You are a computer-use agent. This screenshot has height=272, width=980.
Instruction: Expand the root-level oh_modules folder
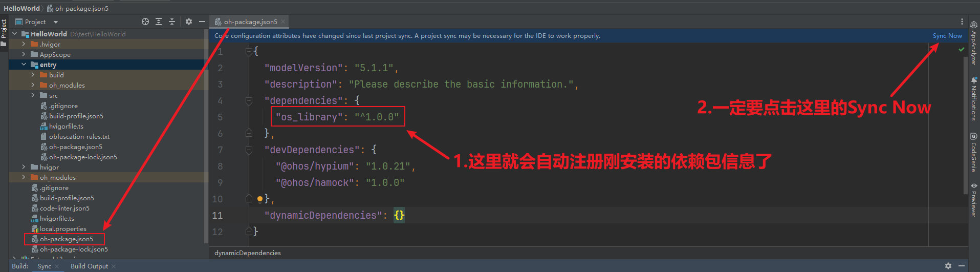[24, 177]
